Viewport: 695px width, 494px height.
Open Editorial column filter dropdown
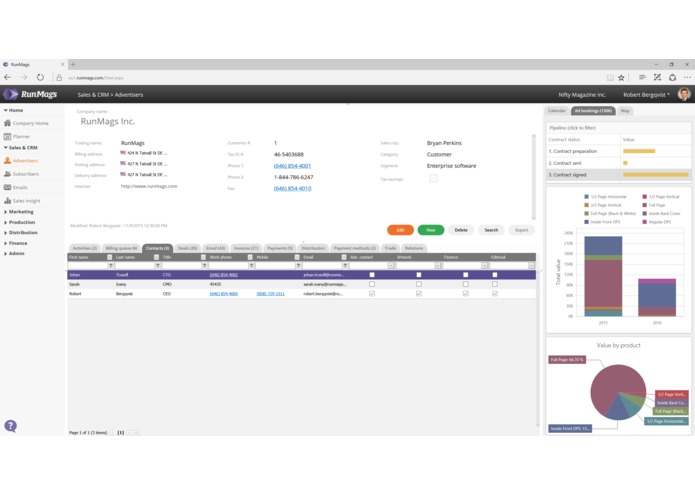point(531,265)
